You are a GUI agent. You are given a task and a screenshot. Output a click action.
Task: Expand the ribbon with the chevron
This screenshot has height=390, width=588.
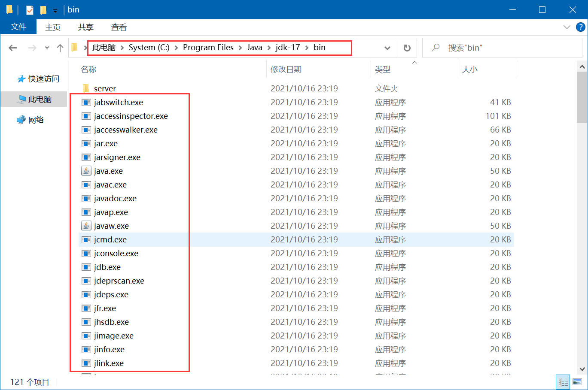coord(567,27)
